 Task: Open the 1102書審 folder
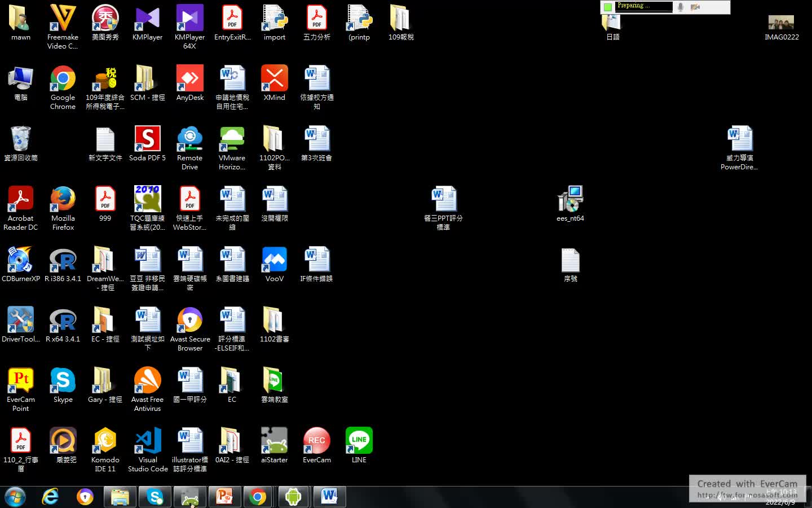click(275, 325)
